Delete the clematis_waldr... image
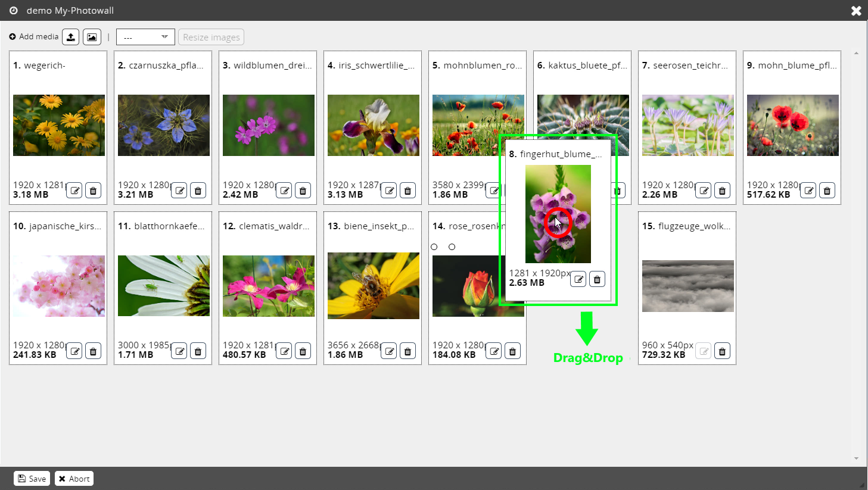 (x=303, y=351)
